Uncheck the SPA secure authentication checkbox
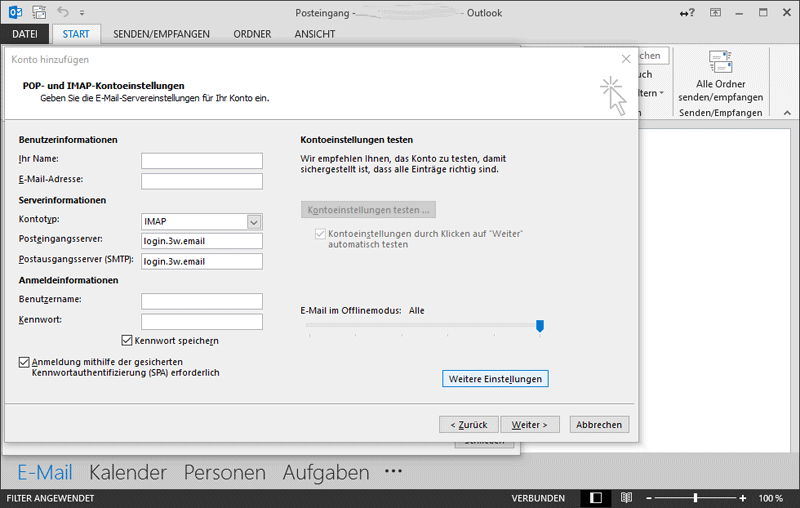 click(24, 361)
